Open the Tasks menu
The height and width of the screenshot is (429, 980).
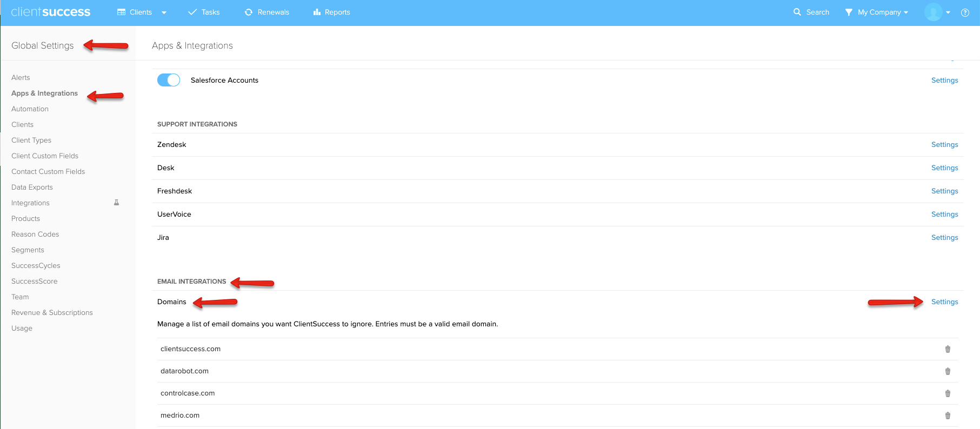coord(210,12)
